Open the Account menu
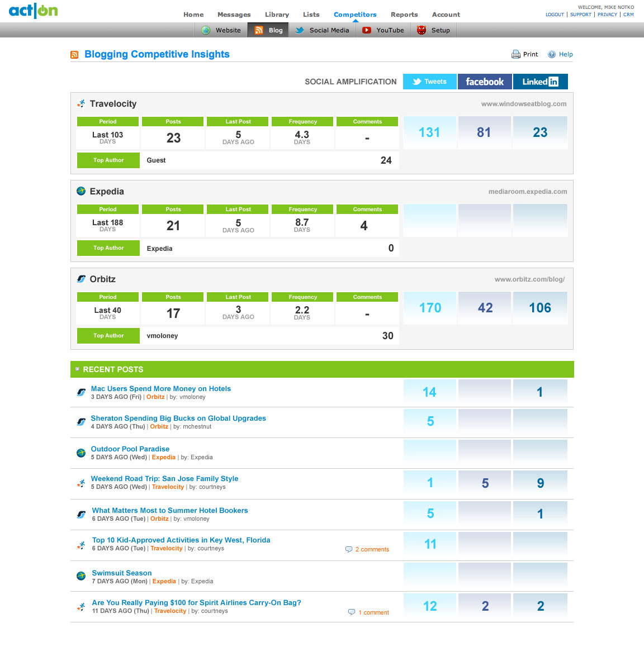 446,15
